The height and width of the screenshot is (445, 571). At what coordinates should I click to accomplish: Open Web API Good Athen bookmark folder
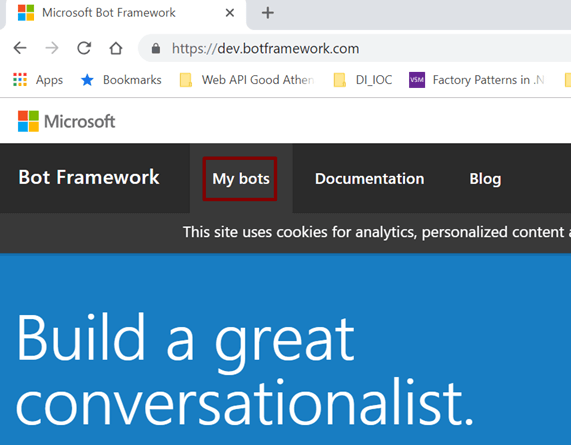point(247,80)
